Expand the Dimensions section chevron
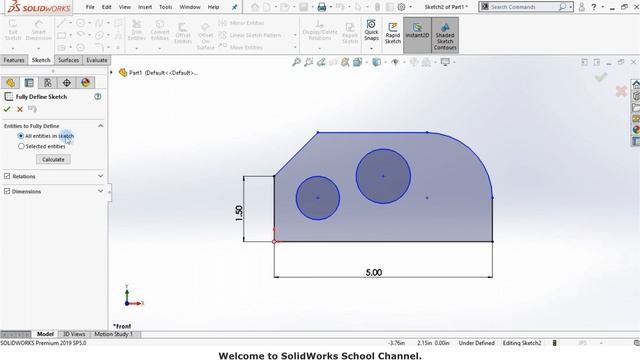This screenshot has height=360, width=640. click(x=100, y=191)
